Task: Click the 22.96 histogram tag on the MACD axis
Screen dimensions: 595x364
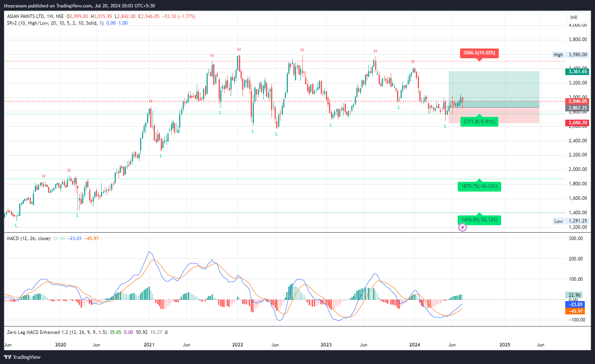Action: click(574, 295)
